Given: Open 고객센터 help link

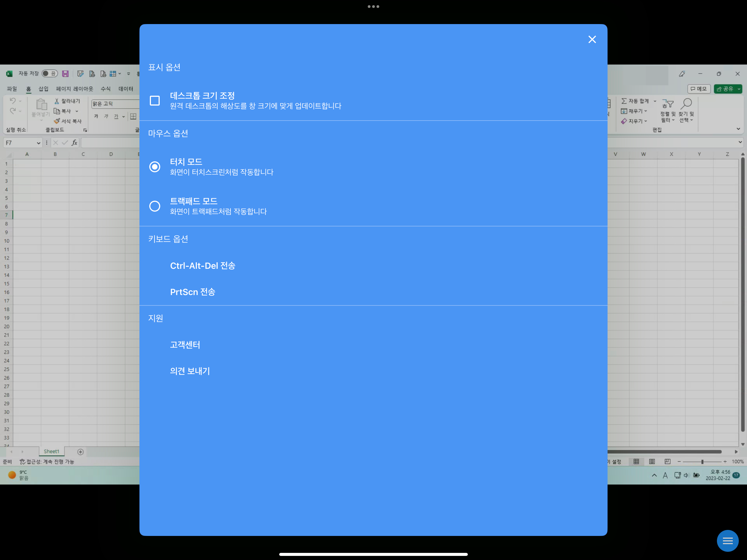Looking at the screenshot, I should click(x=185, y=345).
